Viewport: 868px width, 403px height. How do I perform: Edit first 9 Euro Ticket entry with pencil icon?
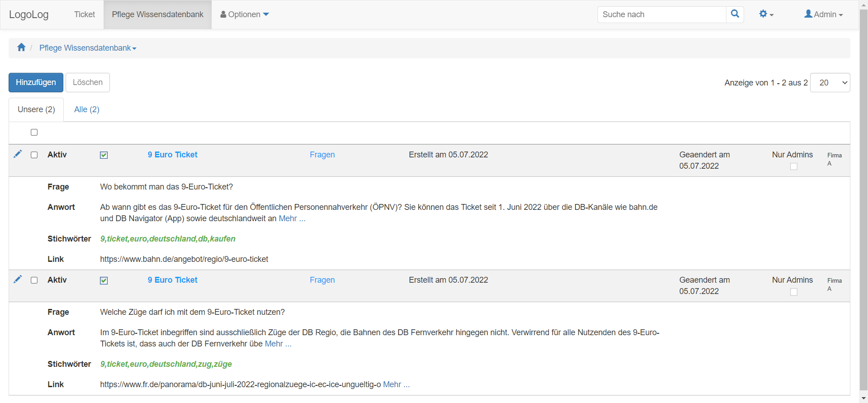(x=18, y=154)
